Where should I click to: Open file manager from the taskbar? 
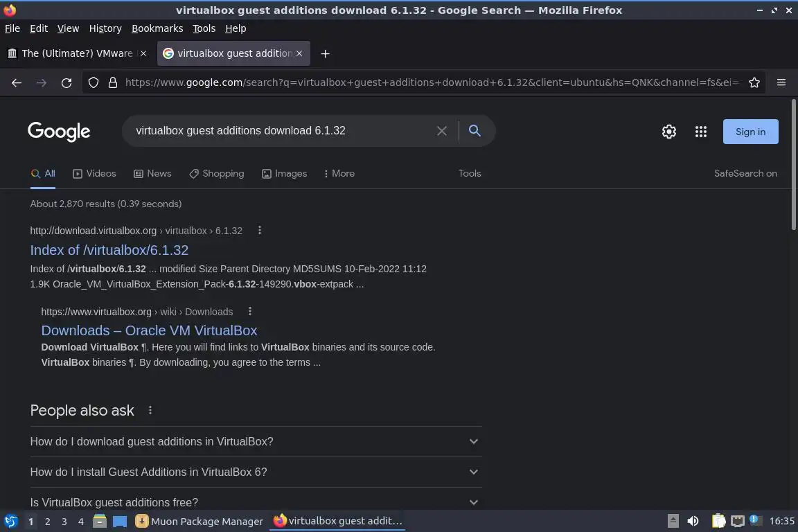click(x=100, y=522)
